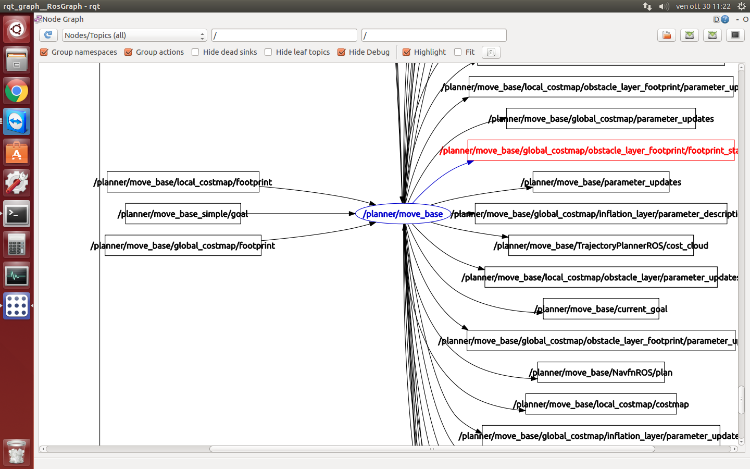Enable Hide dead sinks option
750x469 pixels.
tap(196, 52)
